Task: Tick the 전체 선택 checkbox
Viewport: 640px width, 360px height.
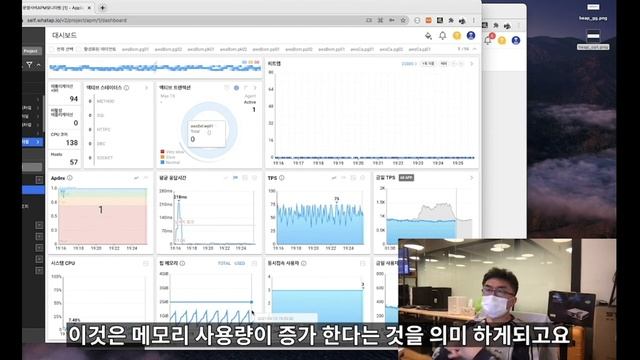Action: point(52,49)
